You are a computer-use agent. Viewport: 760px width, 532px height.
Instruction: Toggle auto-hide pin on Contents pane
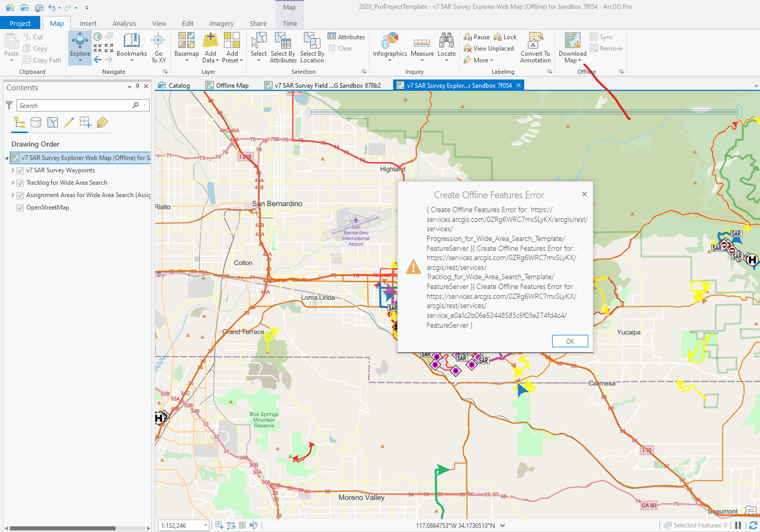coord(137,87)
